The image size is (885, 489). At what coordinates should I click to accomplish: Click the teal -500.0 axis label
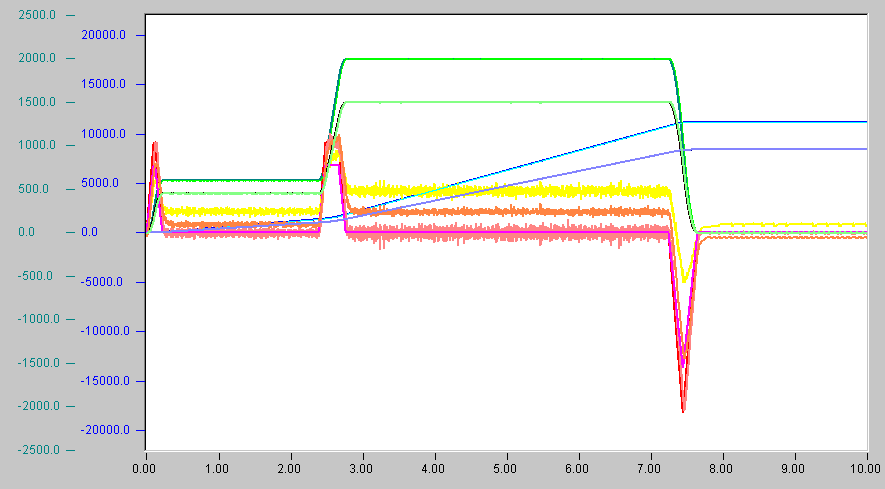38,276
